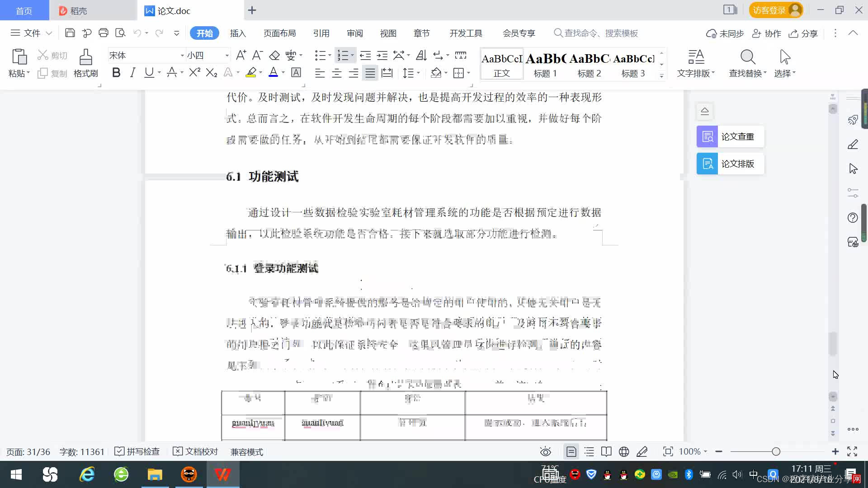Viewport: 868px width, 488px height.
Task: Click the superscript icon
Action: click(194, 73)
